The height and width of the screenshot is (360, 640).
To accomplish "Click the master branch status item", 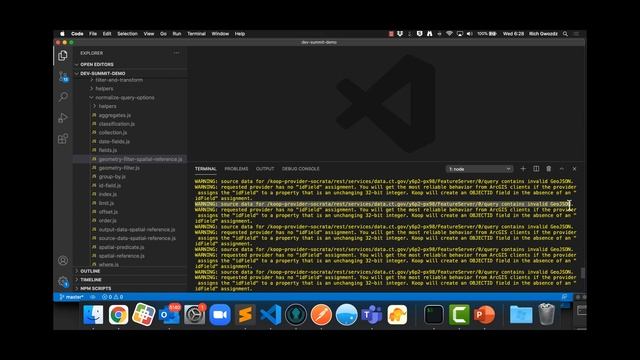I will click(71, 297).
